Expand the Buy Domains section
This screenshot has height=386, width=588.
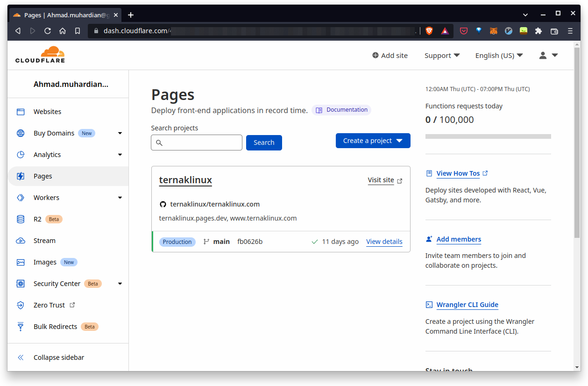pyautogui.click(x=120, y=133)
